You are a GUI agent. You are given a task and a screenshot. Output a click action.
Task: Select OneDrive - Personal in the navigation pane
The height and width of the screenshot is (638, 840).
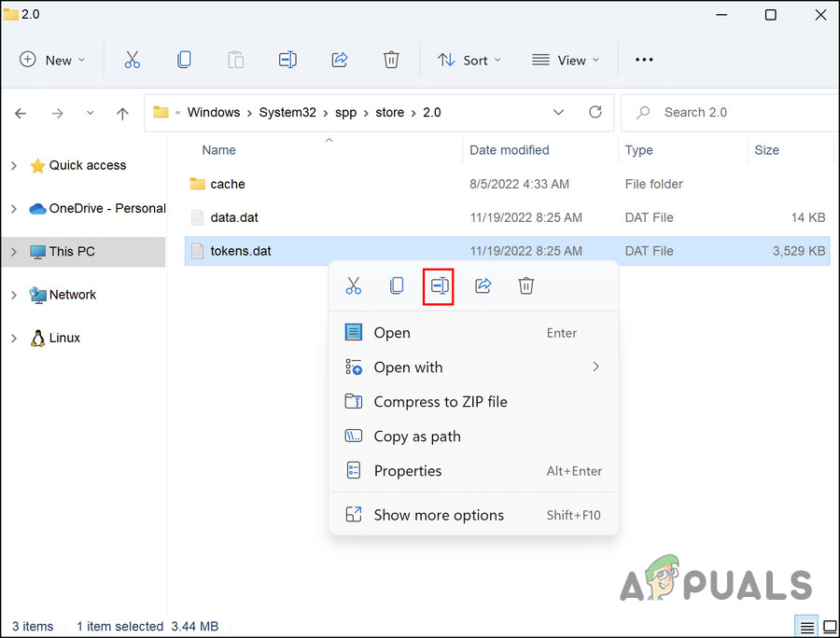coord(107,208)
